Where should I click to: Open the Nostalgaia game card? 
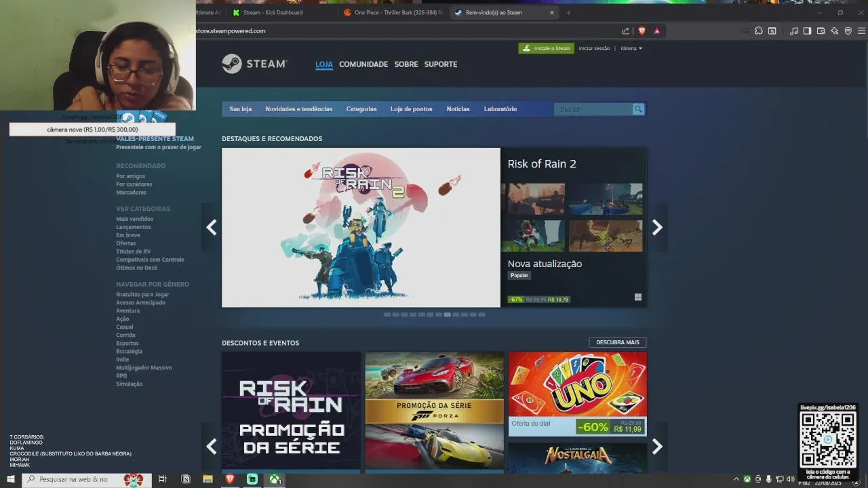coord(578,457)
